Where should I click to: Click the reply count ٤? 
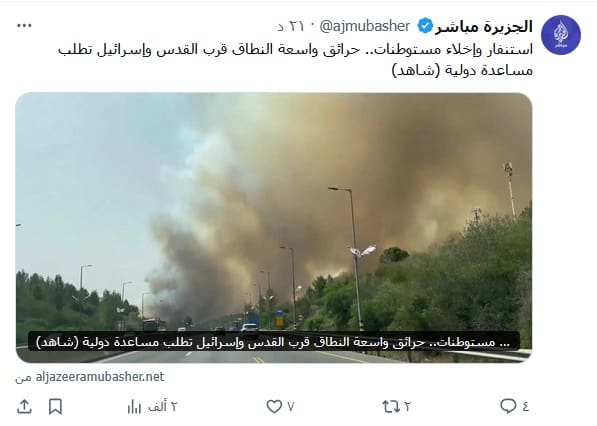tap(525, 407)
